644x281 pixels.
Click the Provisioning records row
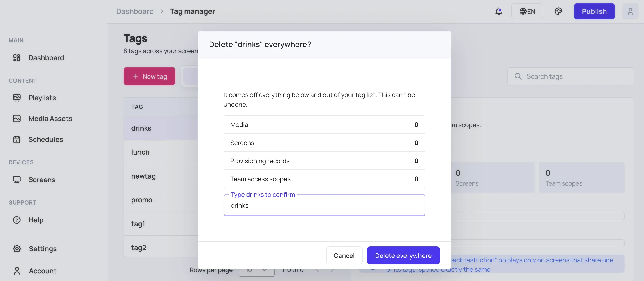click(324, 161)
